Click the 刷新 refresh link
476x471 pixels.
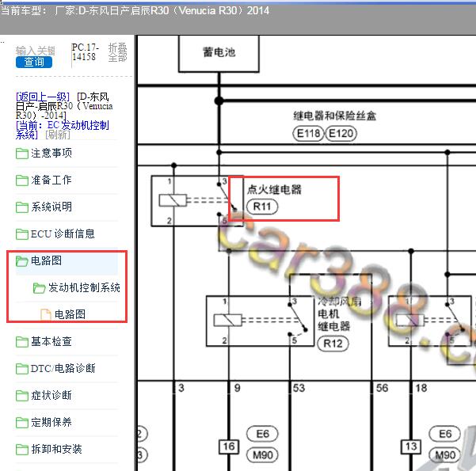(x=57, y=135)
